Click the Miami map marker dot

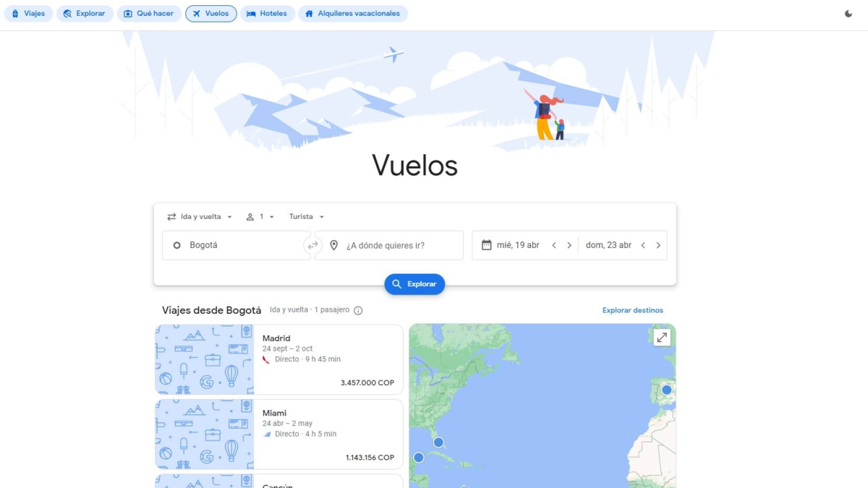tap(438, 442)
